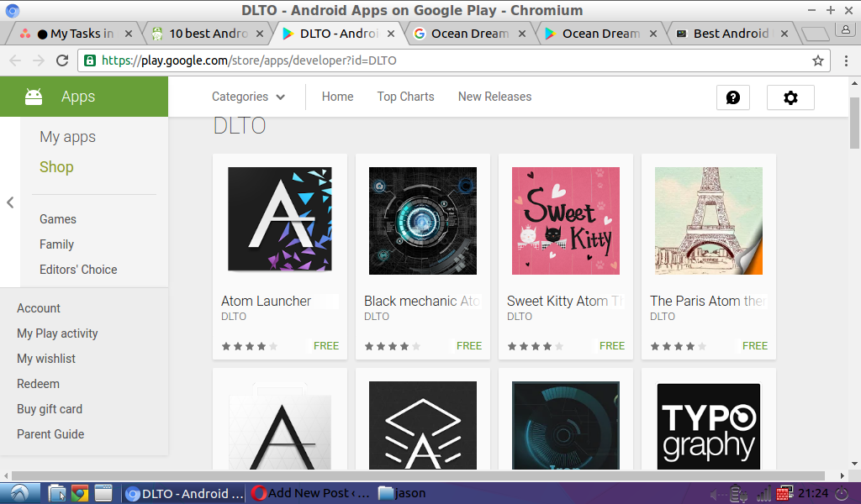Switch to the Play Store Ocean Dream tab
The width and height of the screenshot is (861, 504).
(600, 34)
